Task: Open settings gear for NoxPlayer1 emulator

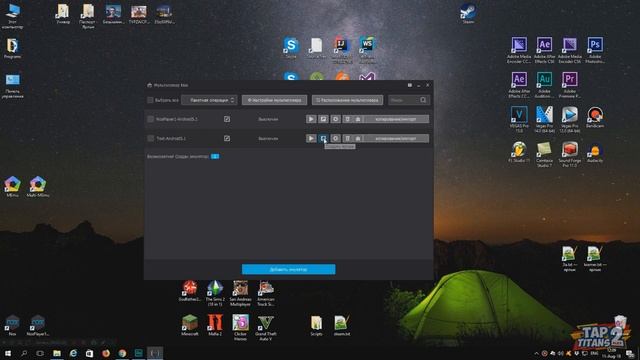Action: (x=336, y=119)
